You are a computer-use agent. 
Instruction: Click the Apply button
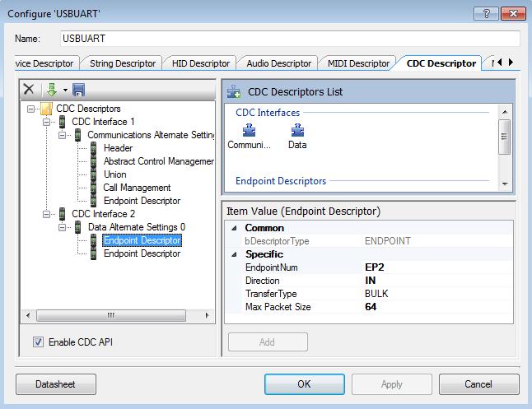(391, 384)
